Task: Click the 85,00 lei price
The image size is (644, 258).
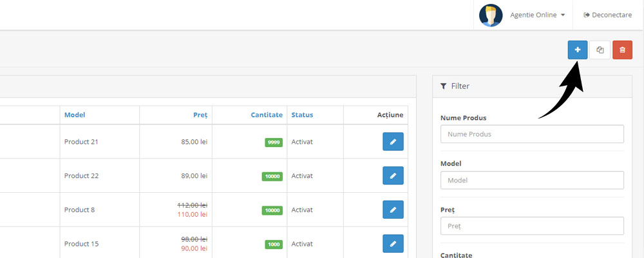Action: pos(194,141)
